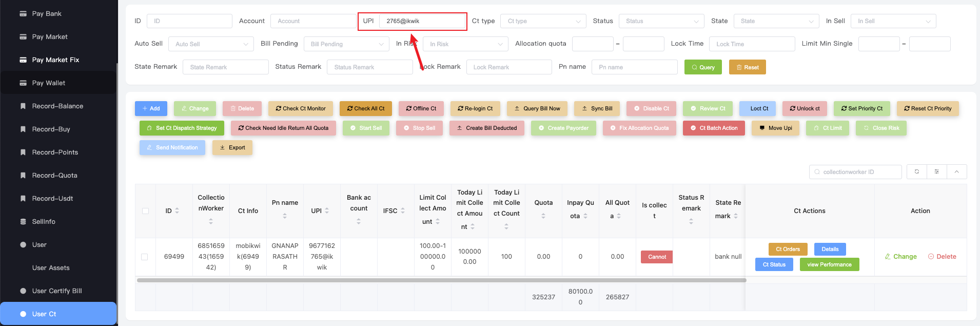Click the table refresh icon
The image size is (980, 326).
(x=916, y=171)
